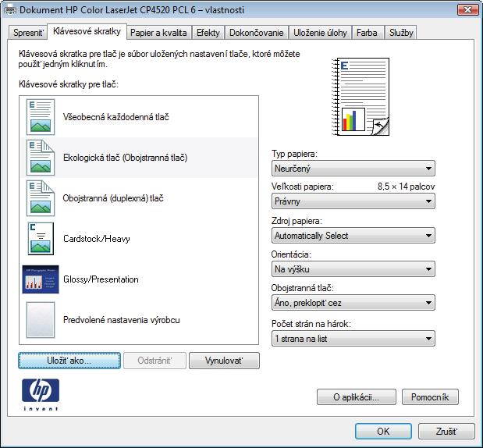The height and width of the screenshot is (448, 483).
Task: Close the properties dialog window
Action: (467, 10)
